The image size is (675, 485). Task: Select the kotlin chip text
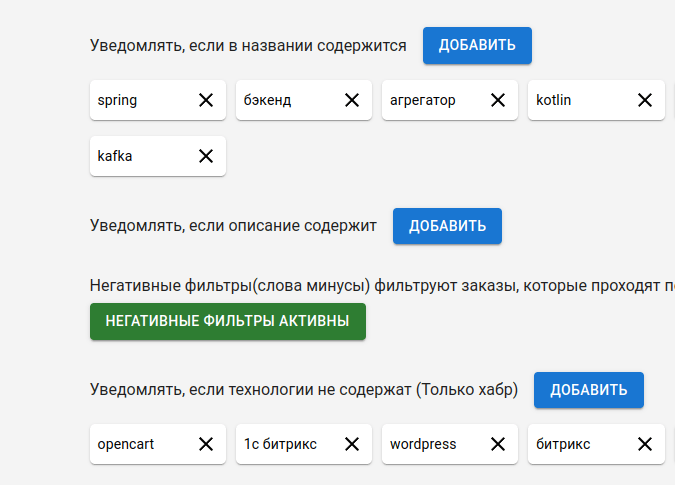554,100
